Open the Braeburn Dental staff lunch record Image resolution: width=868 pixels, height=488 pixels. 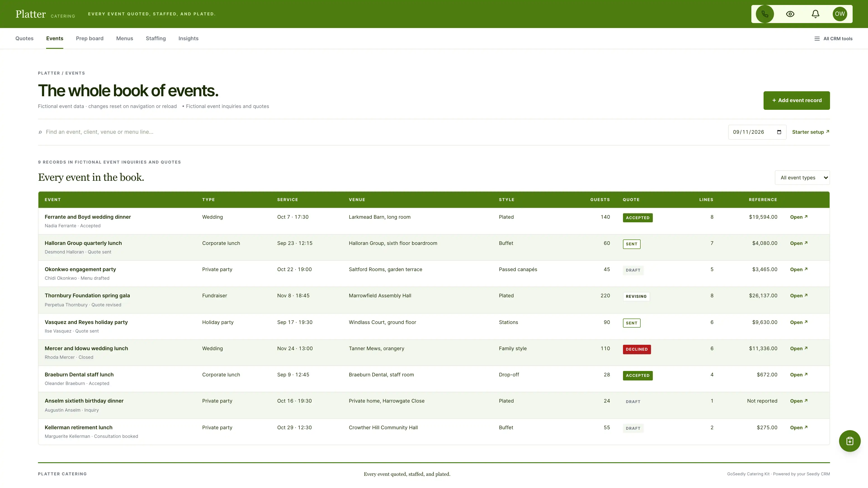click(x=799, y=375)
